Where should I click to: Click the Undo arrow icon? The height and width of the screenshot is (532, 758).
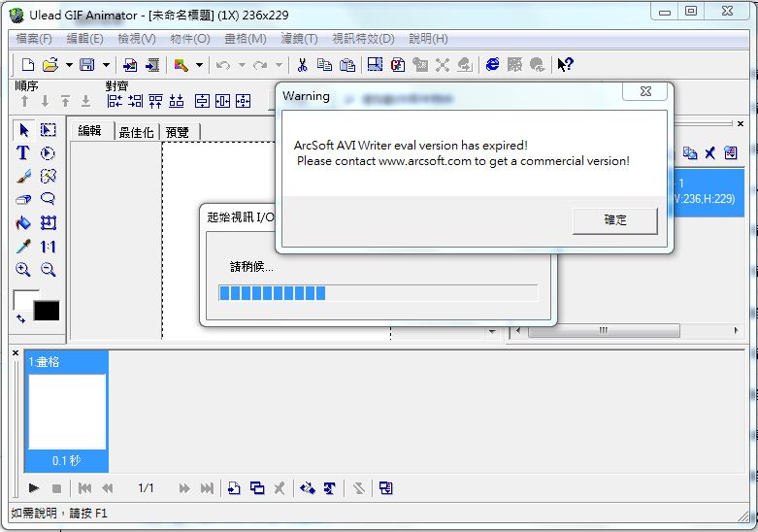[x=223, y=65]
